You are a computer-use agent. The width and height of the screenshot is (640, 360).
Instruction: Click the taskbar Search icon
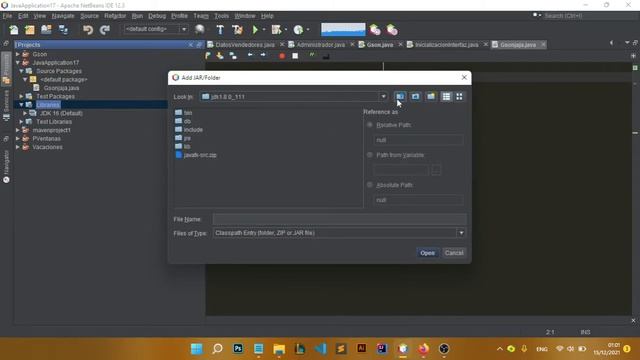218,349
